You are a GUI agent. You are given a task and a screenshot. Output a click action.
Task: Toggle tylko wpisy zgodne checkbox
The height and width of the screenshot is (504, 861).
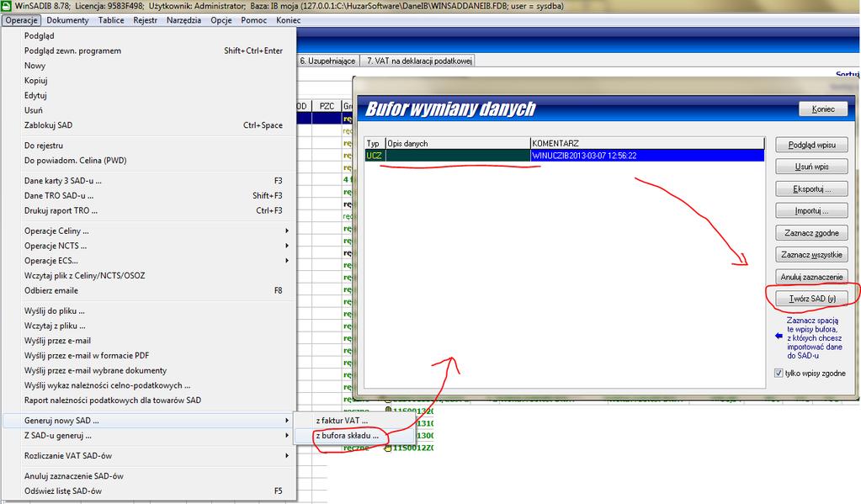(x=778, y=374)
